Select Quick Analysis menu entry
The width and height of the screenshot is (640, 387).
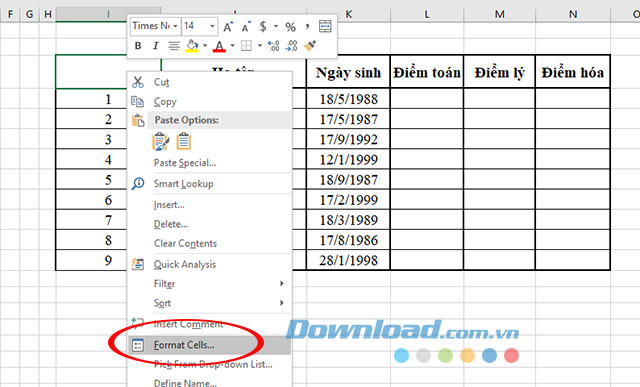tap(210, 264)
